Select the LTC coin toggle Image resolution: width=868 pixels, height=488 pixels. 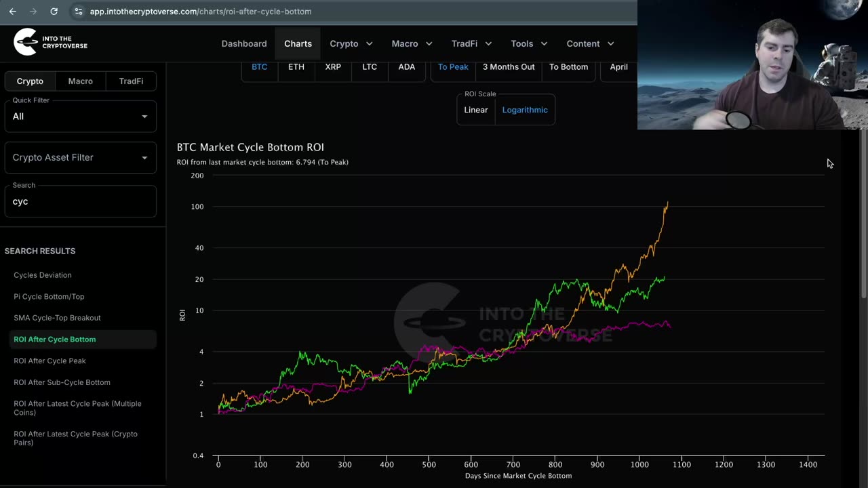(x=370, y=67)
